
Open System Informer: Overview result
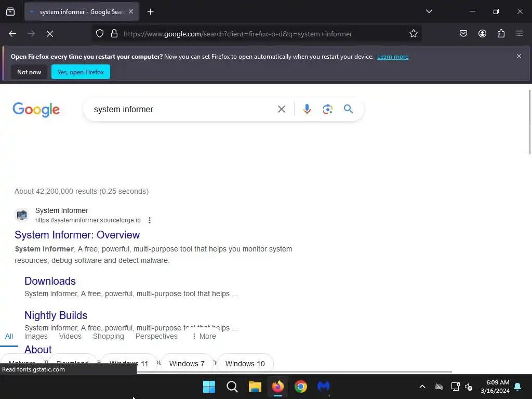(77, 235)
